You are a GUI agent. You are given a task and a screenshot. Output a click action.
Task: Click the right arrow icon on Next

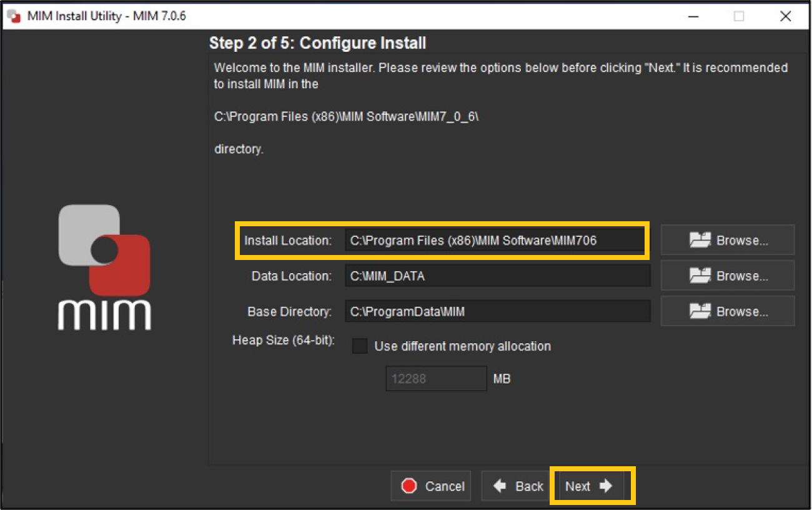point(606,486)
